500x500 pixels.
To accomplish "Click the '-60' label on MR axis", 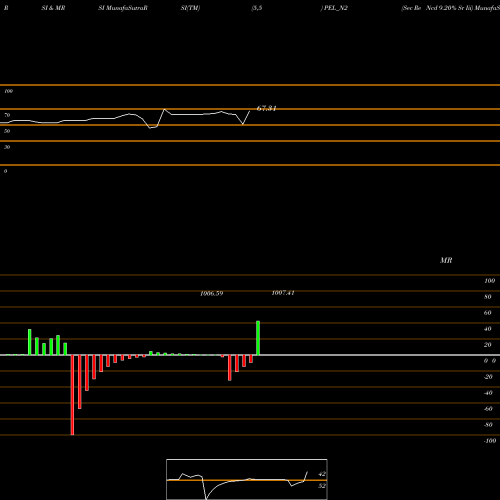I will click(x=488, y=409).
